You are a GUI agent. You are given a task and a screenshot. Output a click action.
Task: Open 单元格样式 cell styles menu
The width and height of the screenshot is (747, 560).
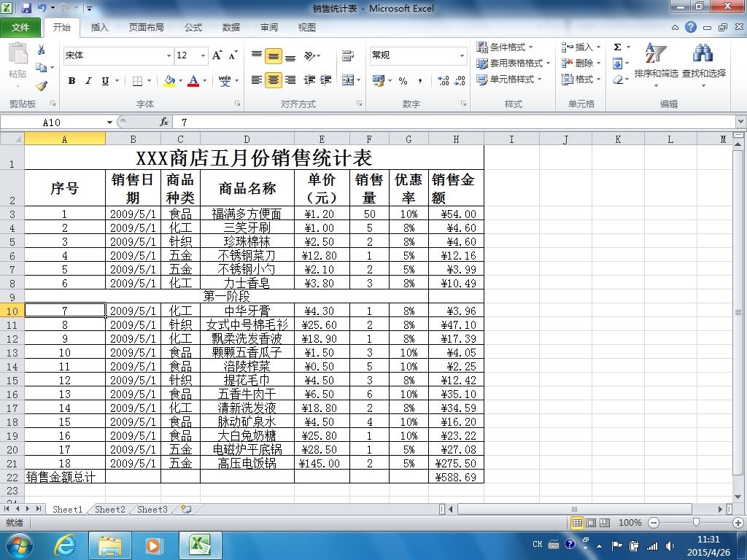(x=508, y=79)
